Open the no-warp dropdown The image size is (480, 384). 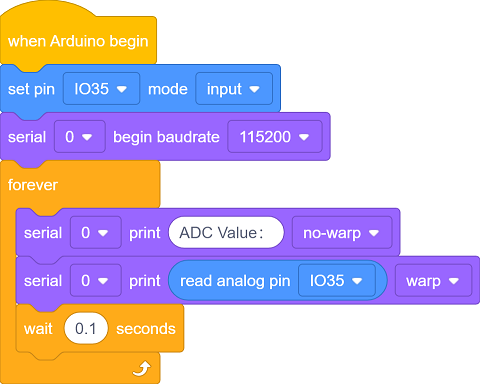342,233
